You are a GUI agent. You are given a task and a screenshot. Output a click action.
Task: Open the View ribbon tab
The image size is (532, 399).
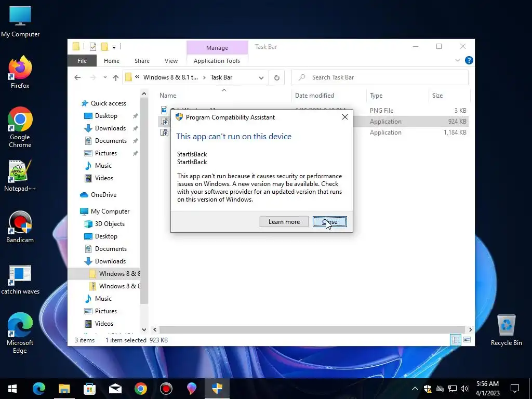[x=171, y=61]
